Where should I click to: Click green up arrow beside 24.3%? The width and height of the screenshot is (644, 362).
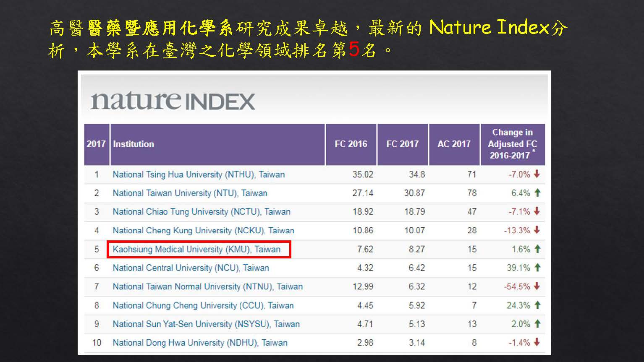(537, 305)
